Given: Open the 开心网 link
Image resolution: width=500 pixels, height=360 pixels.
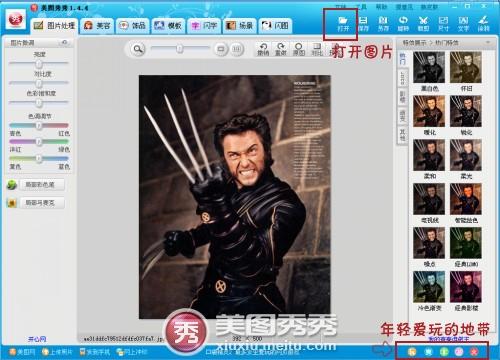Looking at the screenshot, I should click(37, 339).
